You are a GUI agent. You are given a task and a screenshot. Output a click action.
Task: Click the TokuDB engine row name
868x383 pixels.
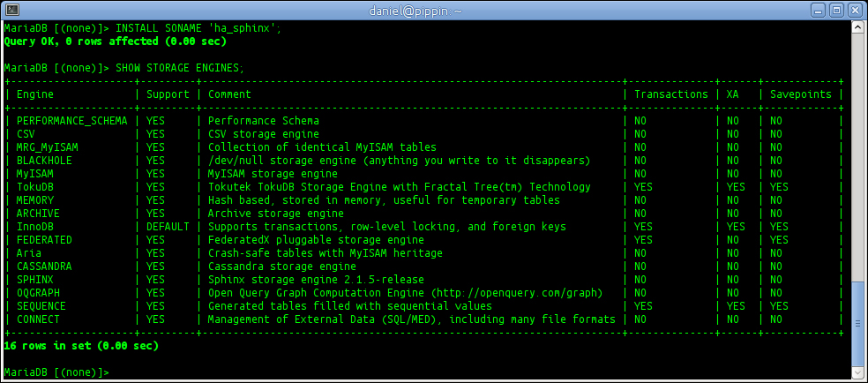(35, 187)
